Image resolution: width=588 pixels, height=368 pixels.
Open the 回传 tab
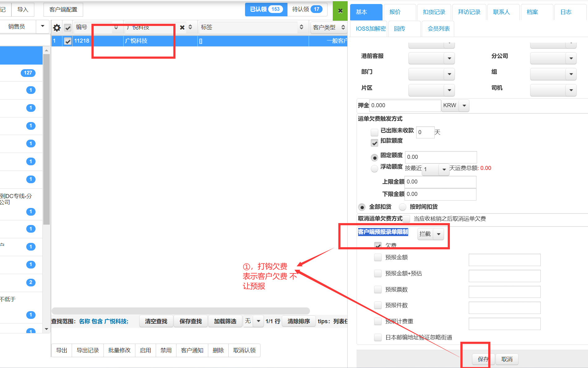(404, 29)
